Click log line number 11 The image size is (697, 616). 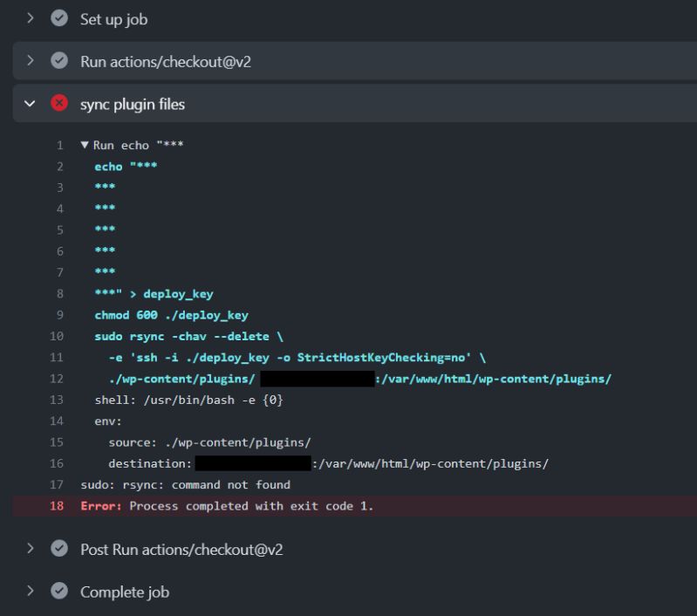coord(57,358)
